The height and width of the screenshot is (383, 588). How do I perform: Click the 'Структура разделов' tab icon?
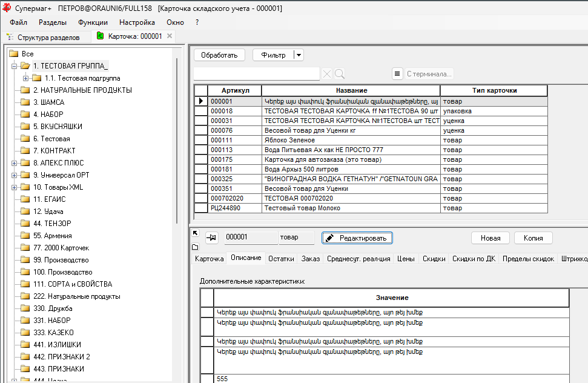pos(10,37)
